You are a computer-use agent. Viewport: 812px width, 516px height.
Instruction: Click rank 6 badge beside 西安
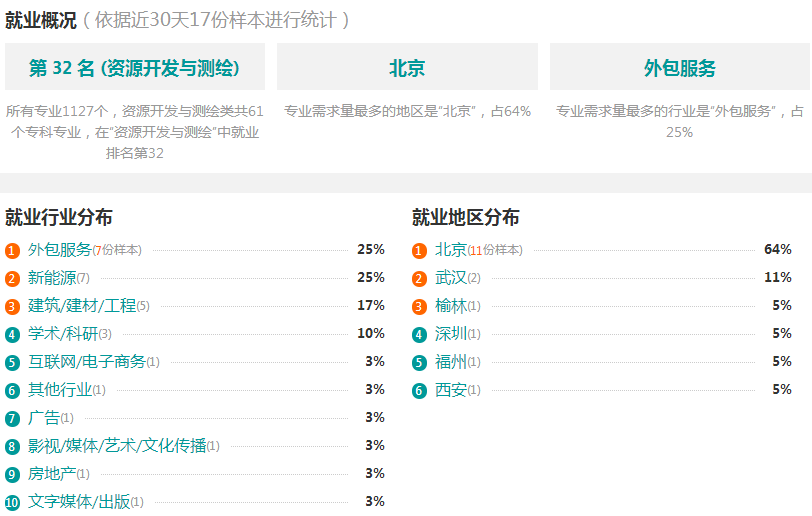pyautogui.click(x=419, y=391)
